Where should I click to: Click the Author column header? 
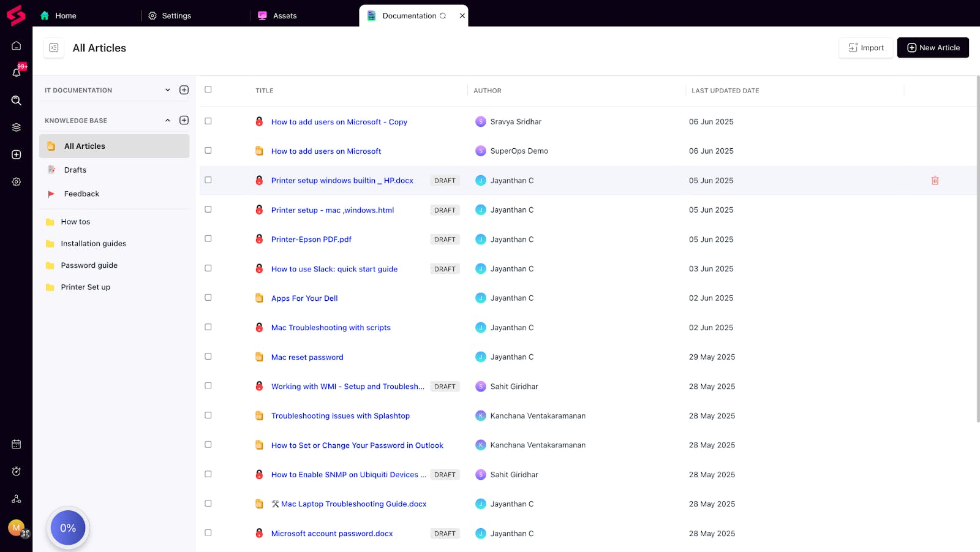488,91
